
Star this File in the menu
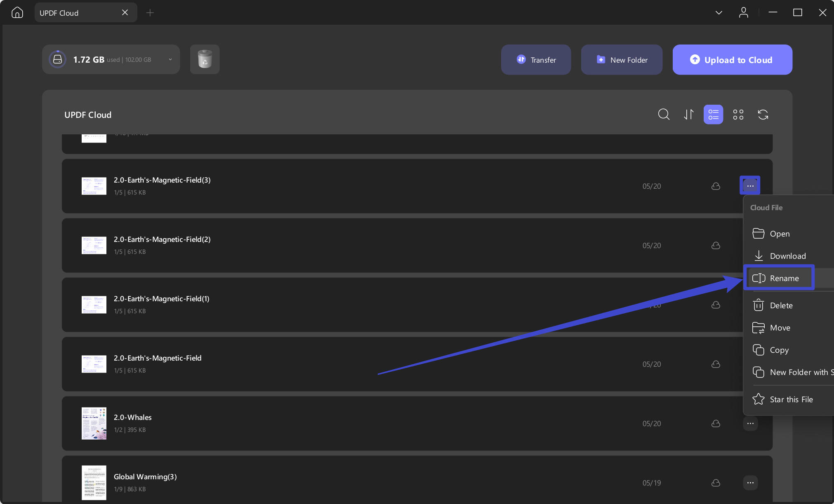click(x=789, y=399)
